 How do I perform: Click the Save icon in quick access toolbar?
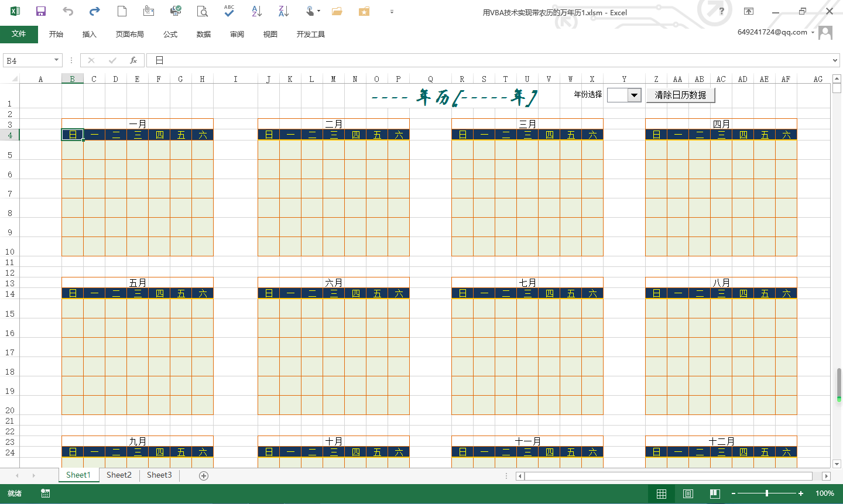[41, 12]
